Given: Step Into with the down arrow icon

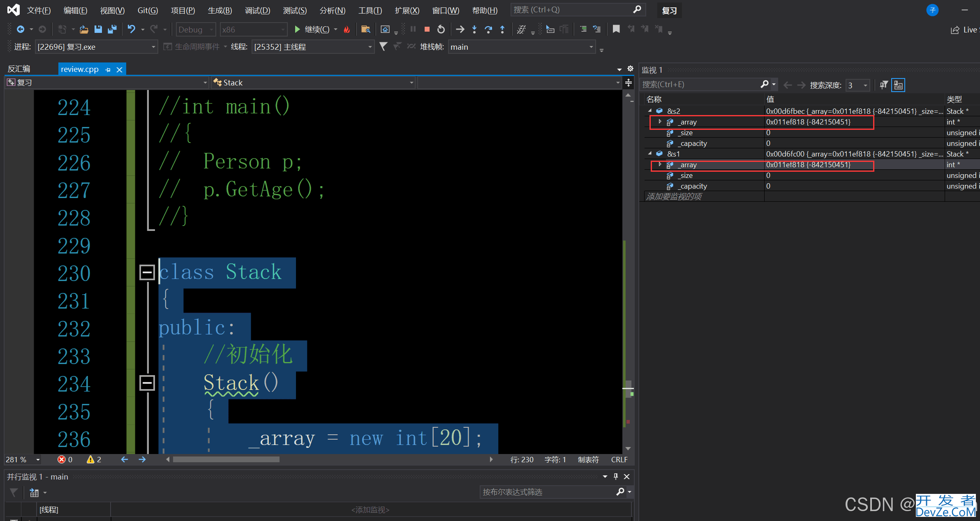Looking at the screenshot, I should pyautogui.click(x=474, y=29).
